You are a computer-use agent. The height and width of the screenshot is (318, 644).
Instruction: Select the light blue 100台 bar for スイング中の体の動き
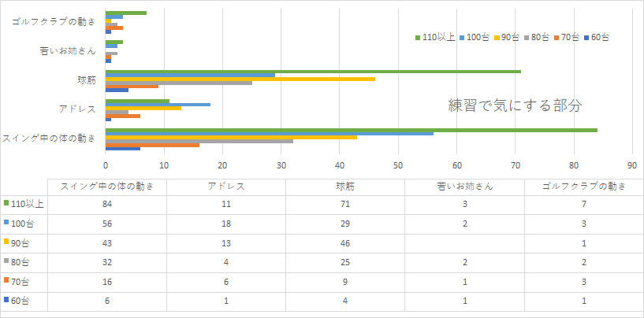(x=270, y=134)
